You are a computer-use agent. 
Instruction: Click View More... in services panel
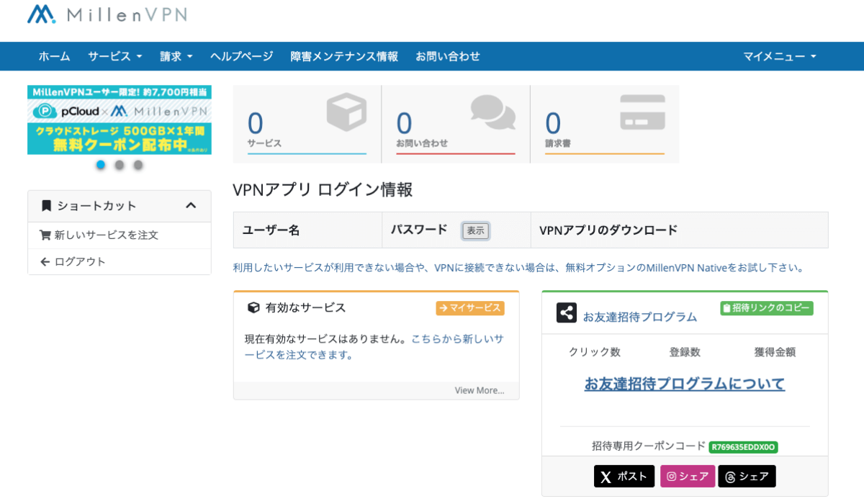pos(480,390)
